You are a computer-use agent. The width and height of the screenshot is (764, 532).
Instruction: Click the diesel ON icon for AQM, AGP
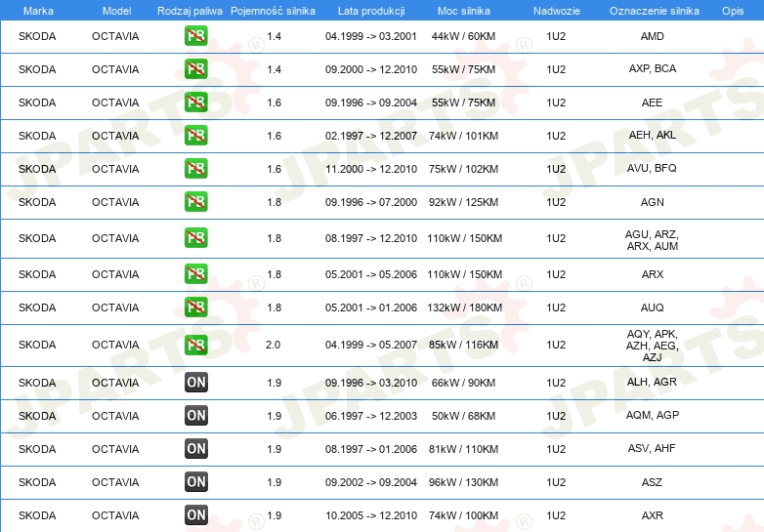[195, 416]
